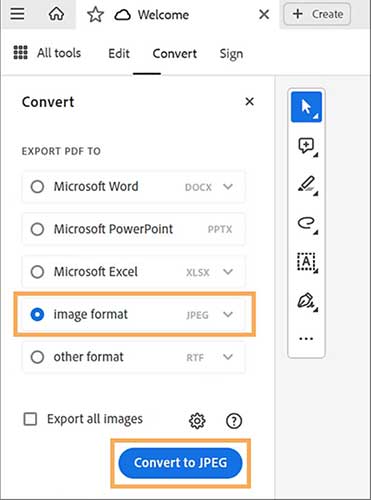
Task: Click Convert to JPEG button
Action: pos(180,463)
